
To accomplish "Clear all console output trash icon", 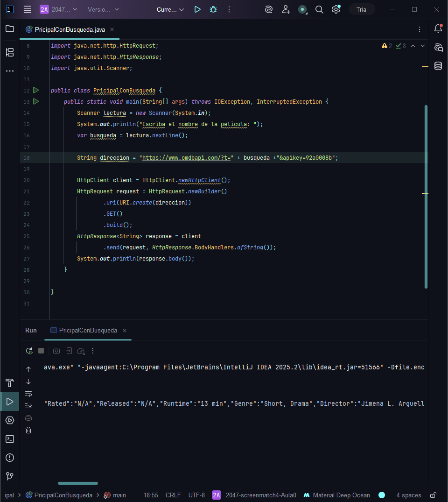I will click(x=28, y=430).
